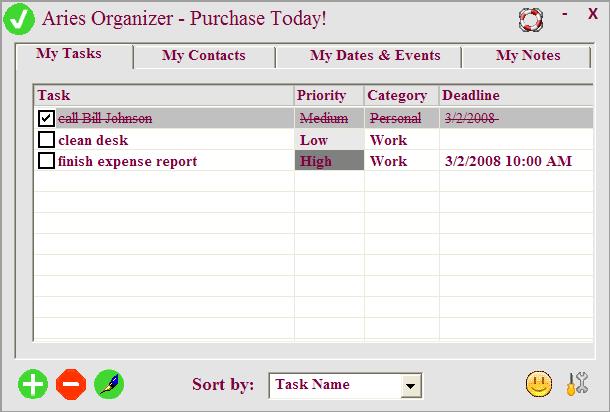The image size is (610, 412).
Task: Click the yellow smiley face icon
Action: click(539, 384)
